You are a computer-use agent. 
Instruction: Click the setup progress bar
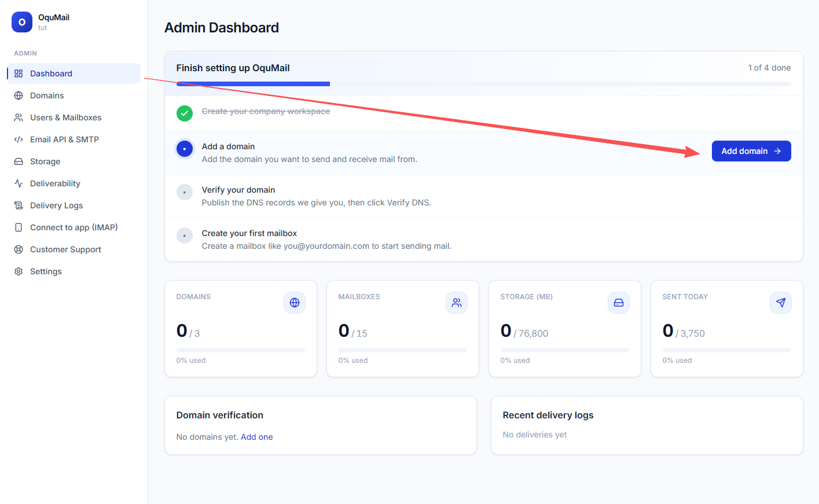point(484,84)
